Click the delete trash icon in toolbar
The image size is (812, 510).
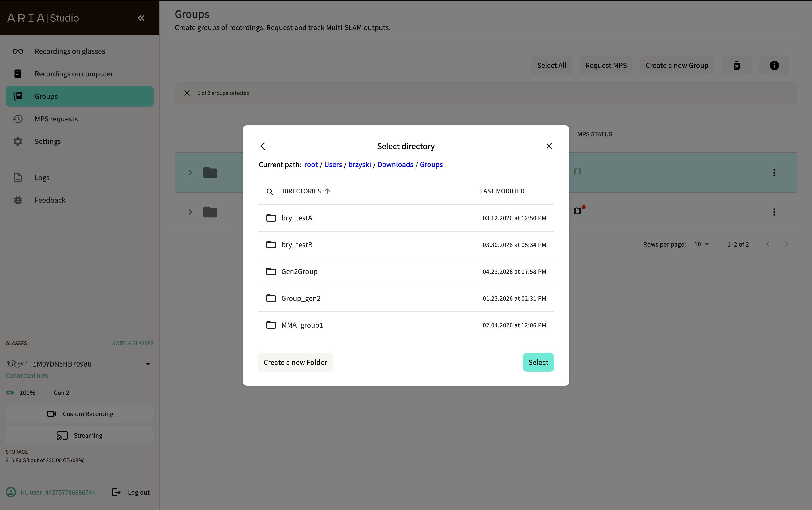point(737,65)
